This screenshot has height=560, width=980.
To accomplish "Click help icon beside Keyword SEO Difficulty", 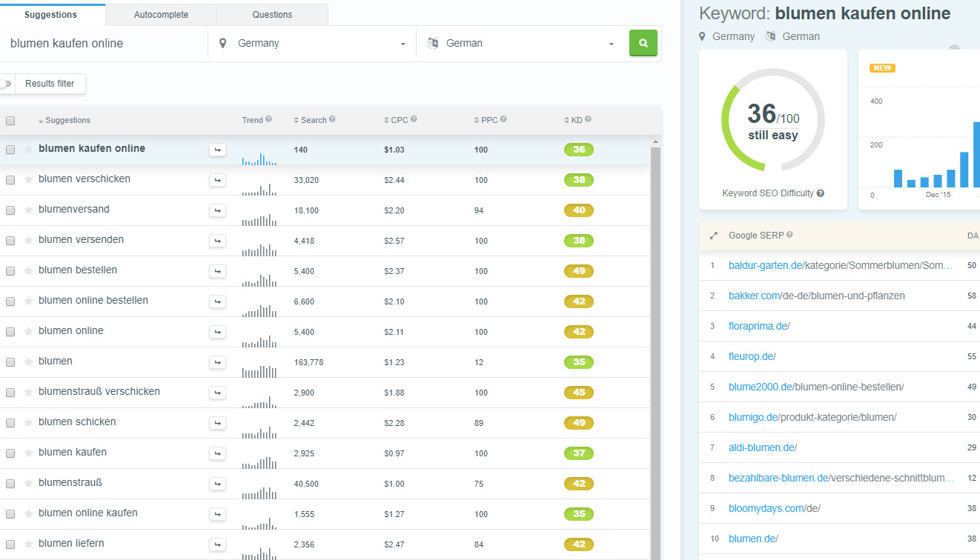I will (821, 193).
